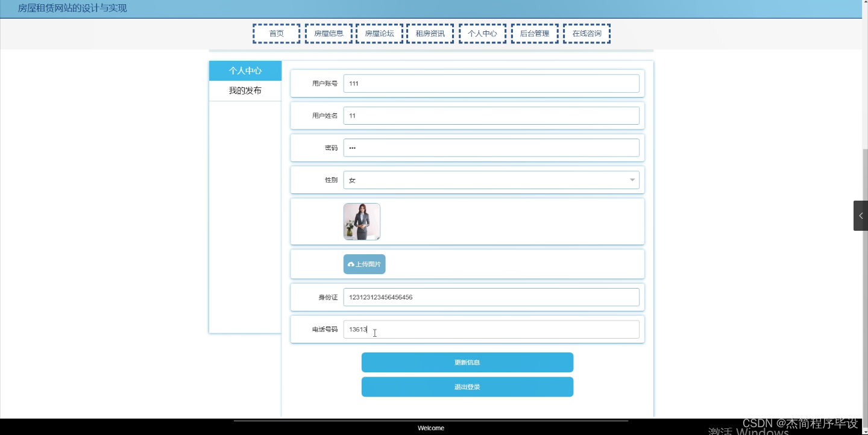Click the 退出登录 logout button
The image size is (868, 435).
467,386
